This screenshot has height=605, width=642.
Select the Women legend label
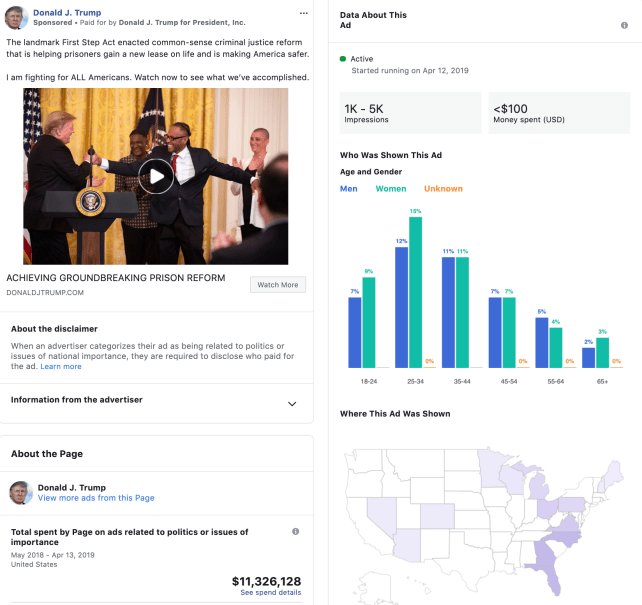[x=390, y=188]
